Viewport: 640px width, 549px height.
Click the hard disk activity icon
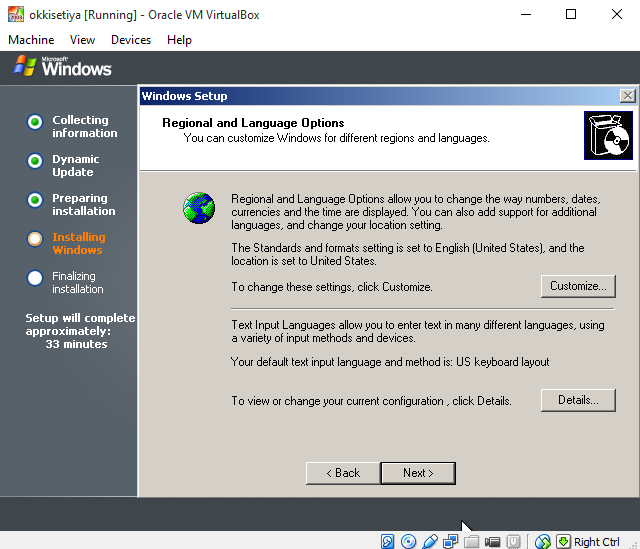pos(387,542)
